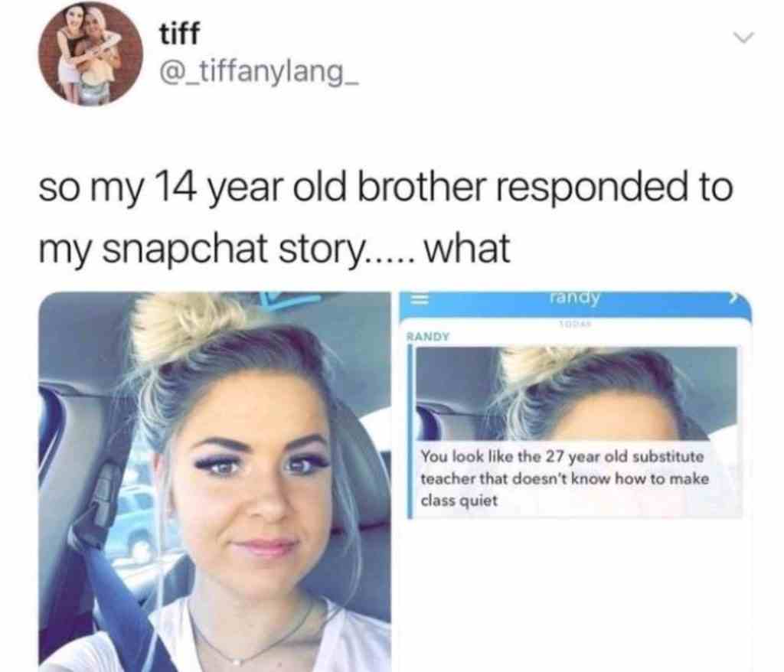Select the substitute teacher message text

tap(565, 478)
